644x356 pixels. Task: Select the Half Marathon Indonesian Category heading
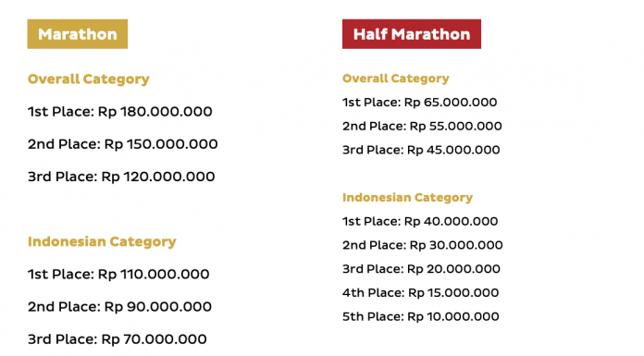click(407, 198)
